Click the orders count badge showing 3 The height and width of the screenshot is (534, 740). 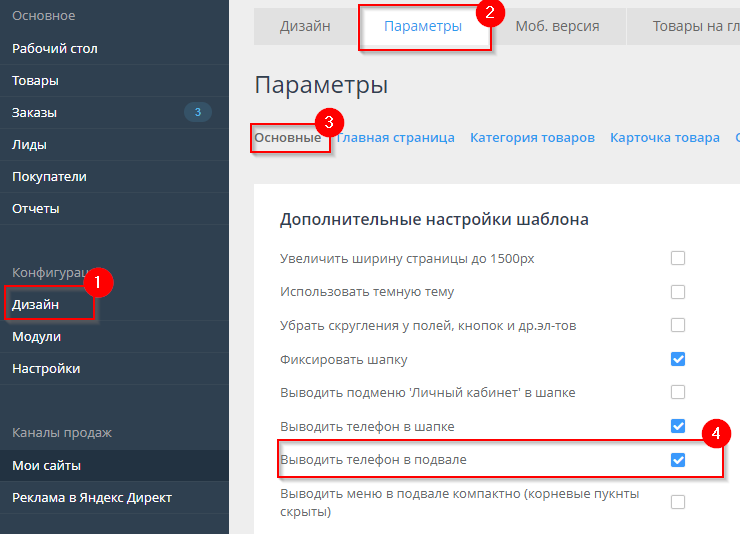(x=197, y=112)
